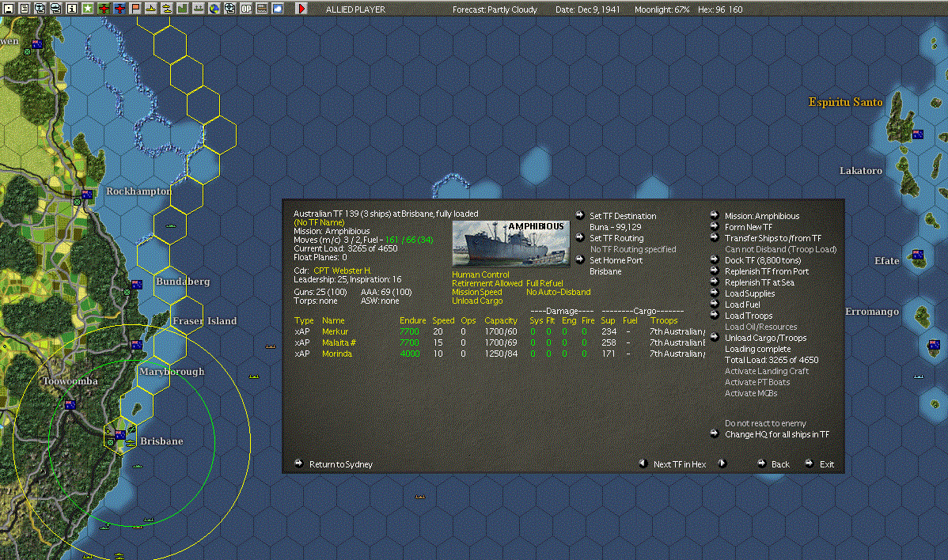948x560 pixels.
Task: Open the air groups list icon
Action: pos(40,9)
